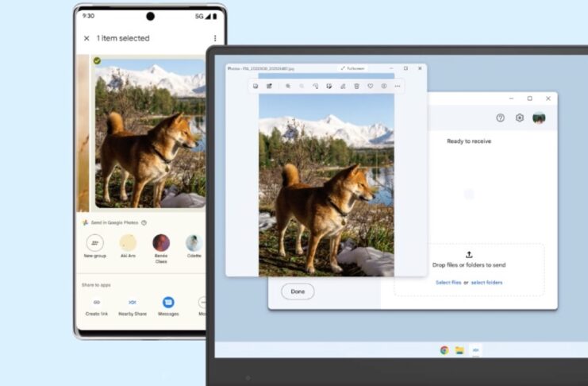Viewport: 588px width, 386px height.
Task: Click Drop files or folders to send text
Action: 469,265
